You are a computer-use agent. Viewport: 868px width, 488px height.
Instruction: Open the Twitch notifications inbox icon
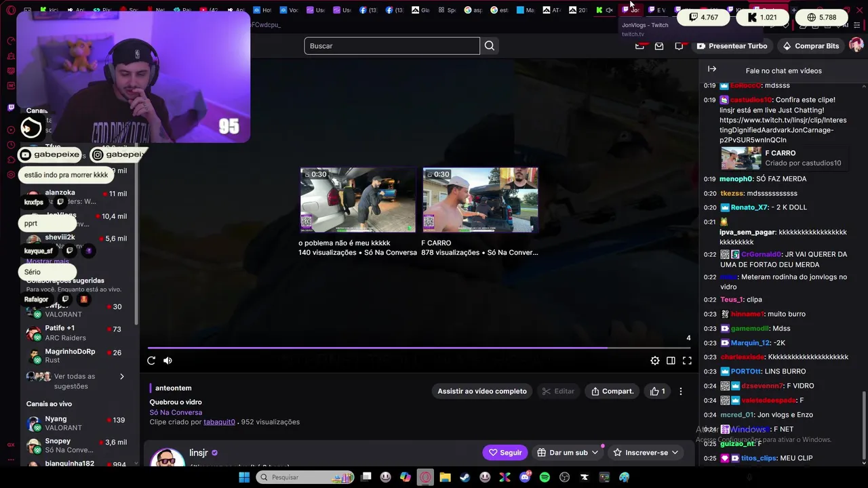[659, 46]
